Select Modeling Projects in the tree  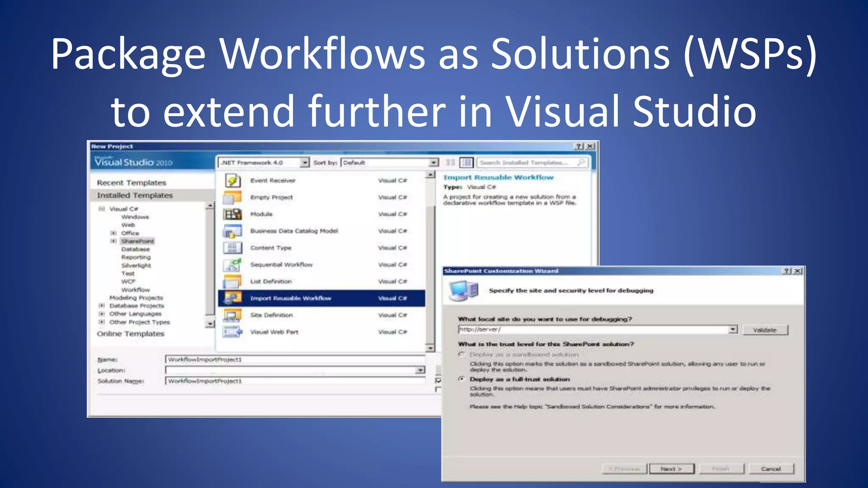136,298
